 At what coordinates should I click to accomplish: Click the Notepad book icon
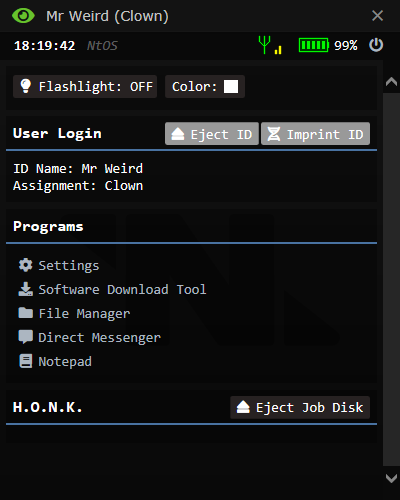click(x=26, y=361)
